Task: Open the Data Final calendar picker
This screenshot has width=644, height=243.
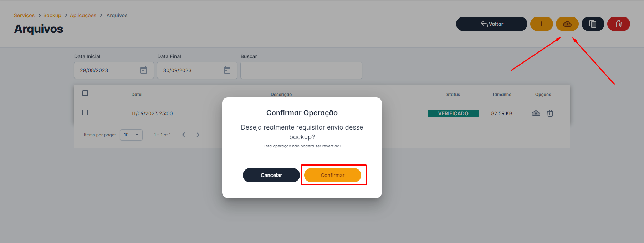Action: (x=227, y=70)
